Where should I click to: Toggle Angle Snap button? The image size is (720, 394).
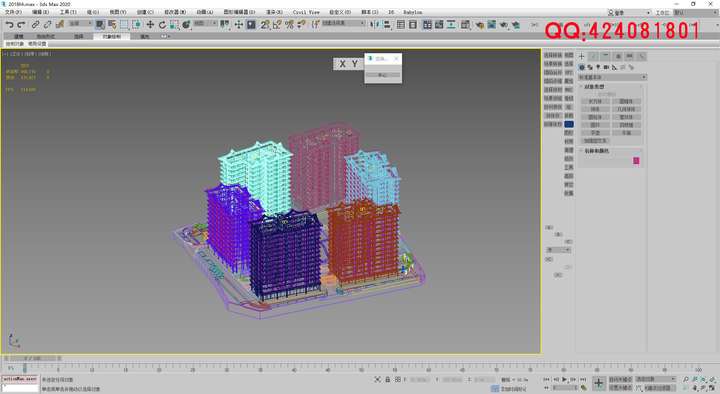click(x=277, y=24)
